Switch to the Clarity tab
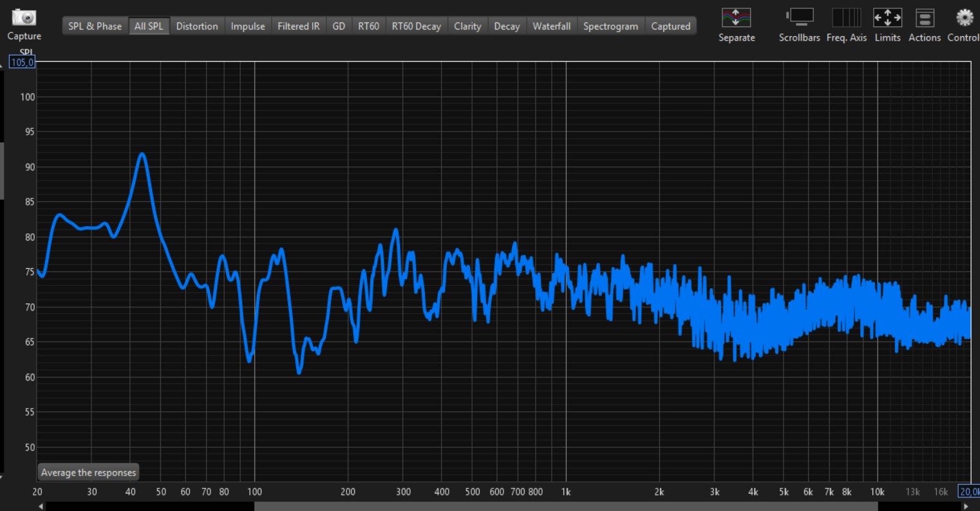Viewport: 980px width, 511px height. click(467, 26)
